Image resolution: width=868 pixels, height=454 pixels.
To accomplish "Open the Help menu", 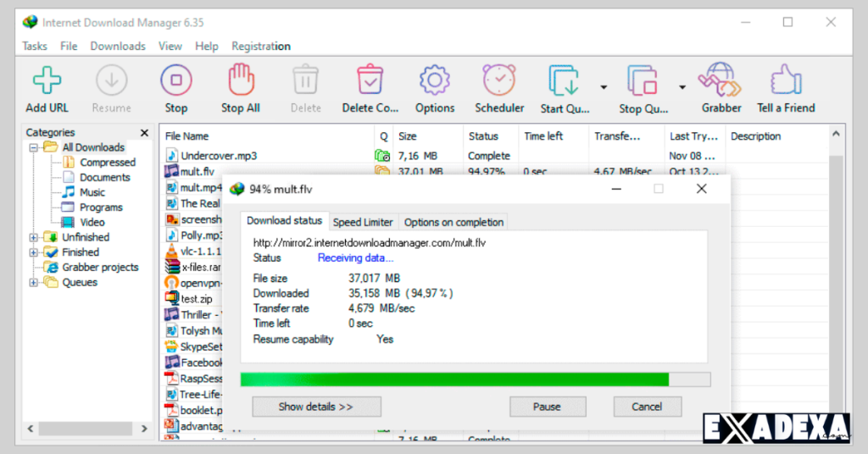I will [207, 47].
